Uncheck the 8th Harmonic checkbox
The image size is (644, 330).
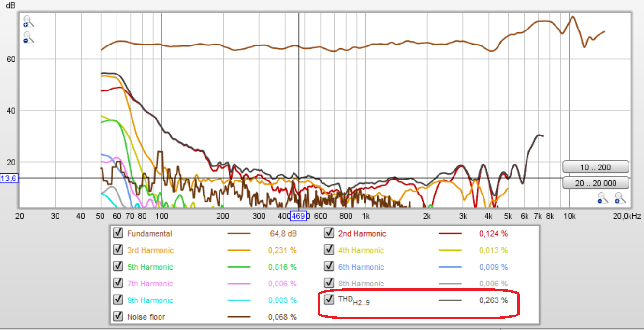(329, 283)
